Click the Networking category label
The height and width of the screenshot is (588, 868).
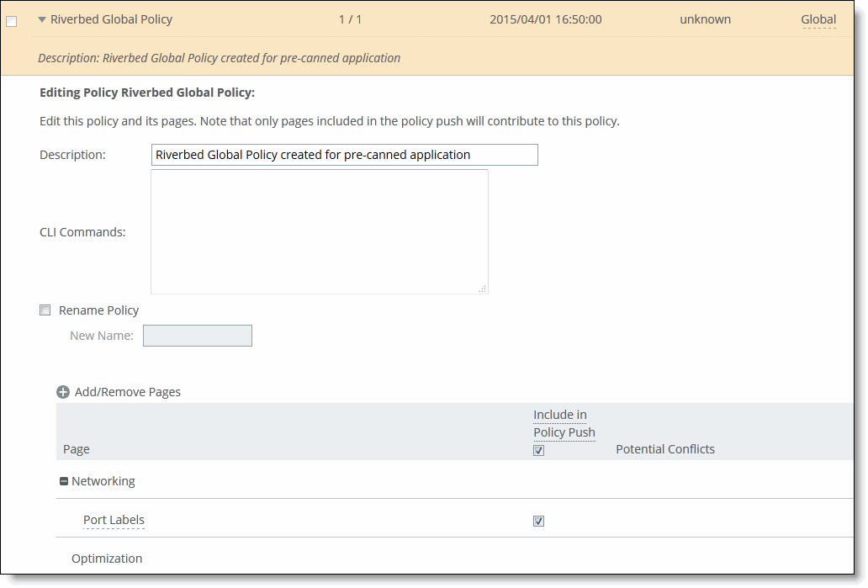coord(103,481)
